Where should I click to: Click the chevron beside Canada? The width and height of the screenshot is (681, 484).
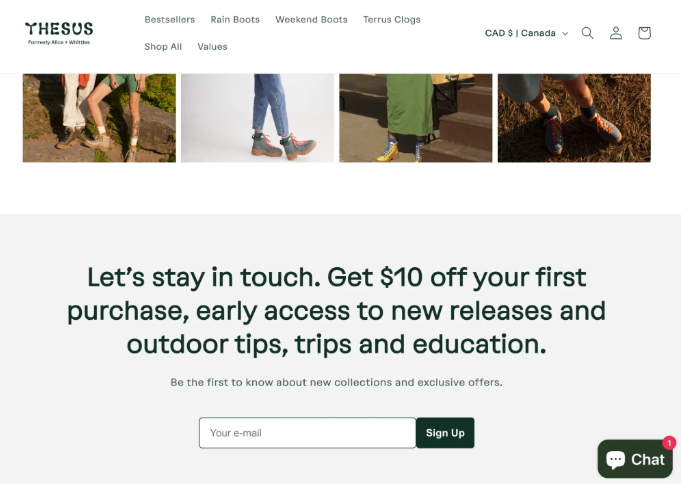click(565, 33)
